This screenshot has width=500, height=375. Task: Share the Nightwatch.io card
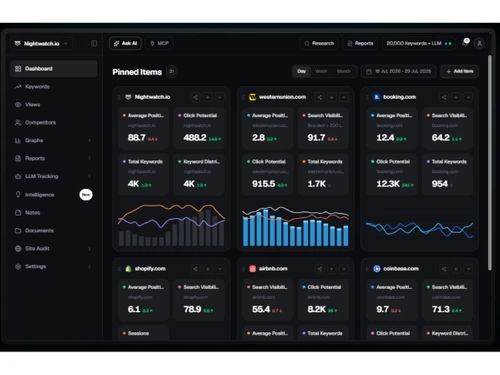coord(195,97)
